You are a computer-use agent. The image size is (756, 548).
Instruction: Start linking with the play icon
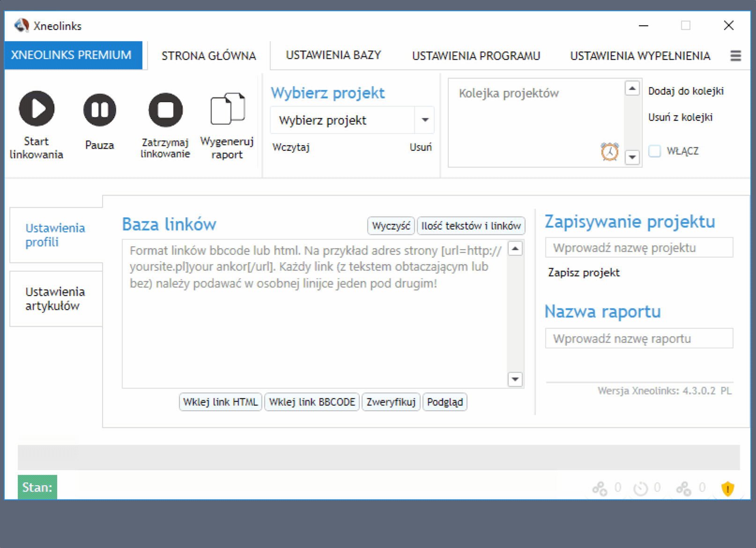[x=37, y=109]
